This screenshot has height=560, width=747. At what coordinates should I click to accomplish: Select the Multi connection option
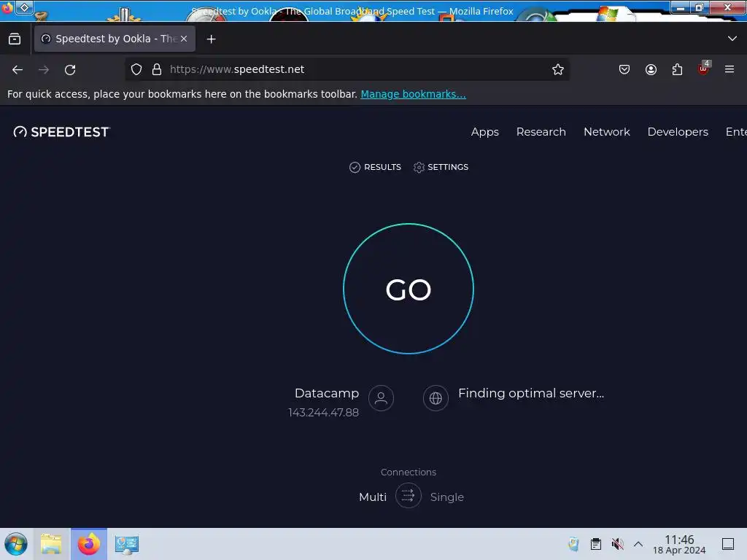click(373, 497)
